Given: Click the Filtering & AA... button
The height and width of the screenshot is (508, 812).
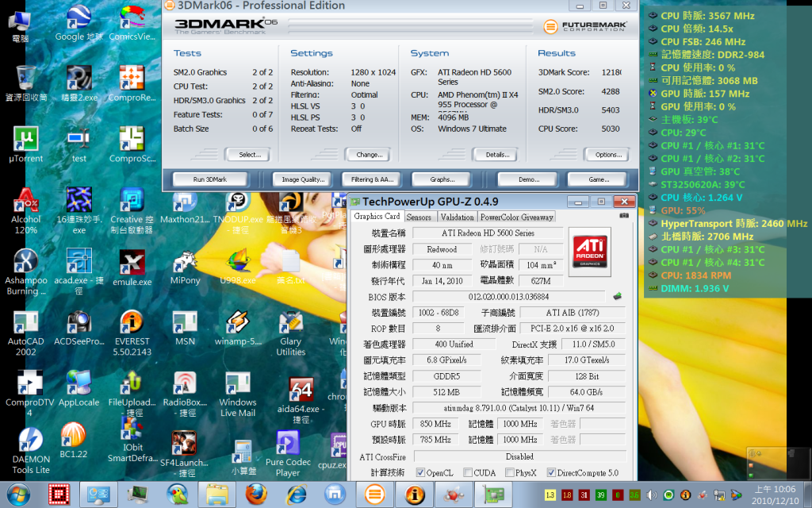Looking at the screenshot, I should pos(373,179).
